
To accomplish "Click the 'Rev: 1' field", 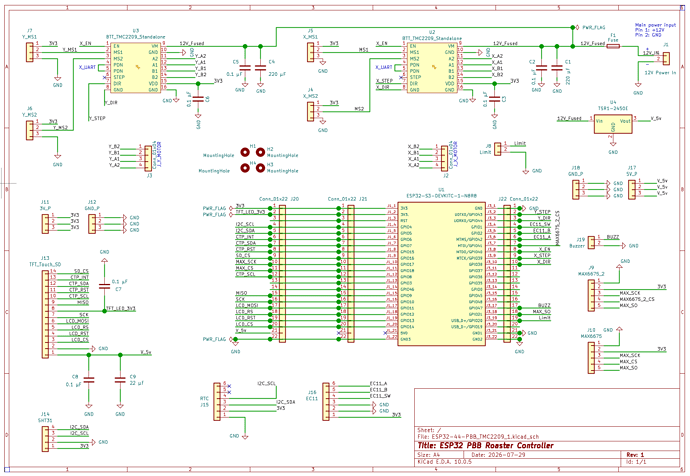I will (x=635, y=454).
